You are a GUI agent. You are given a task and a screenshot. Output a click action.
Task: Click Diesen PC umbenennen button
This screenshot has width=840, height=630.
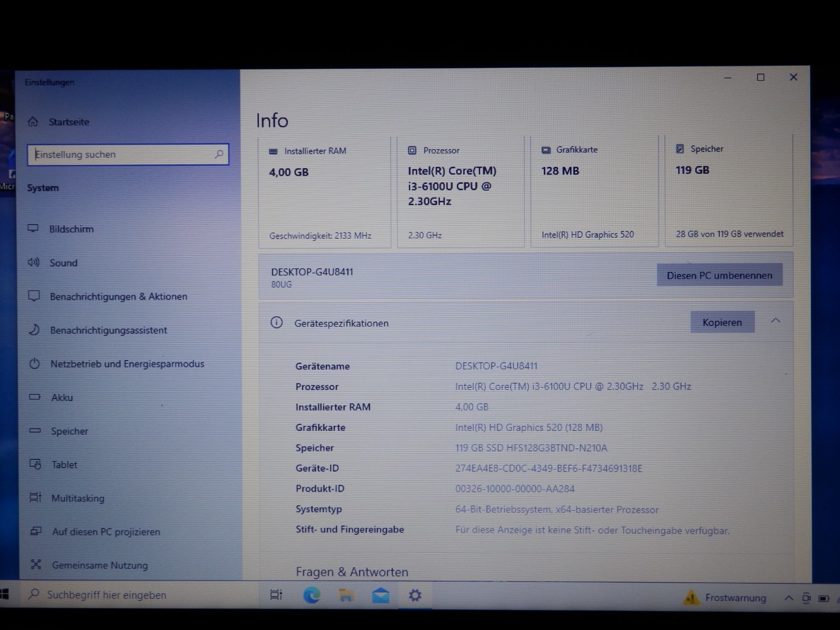coord(719,275)
